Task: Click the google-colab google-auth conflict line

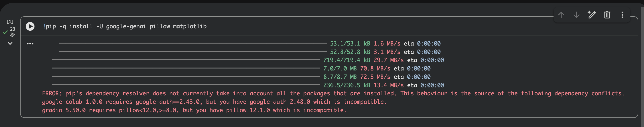Action: pos(214,102)
